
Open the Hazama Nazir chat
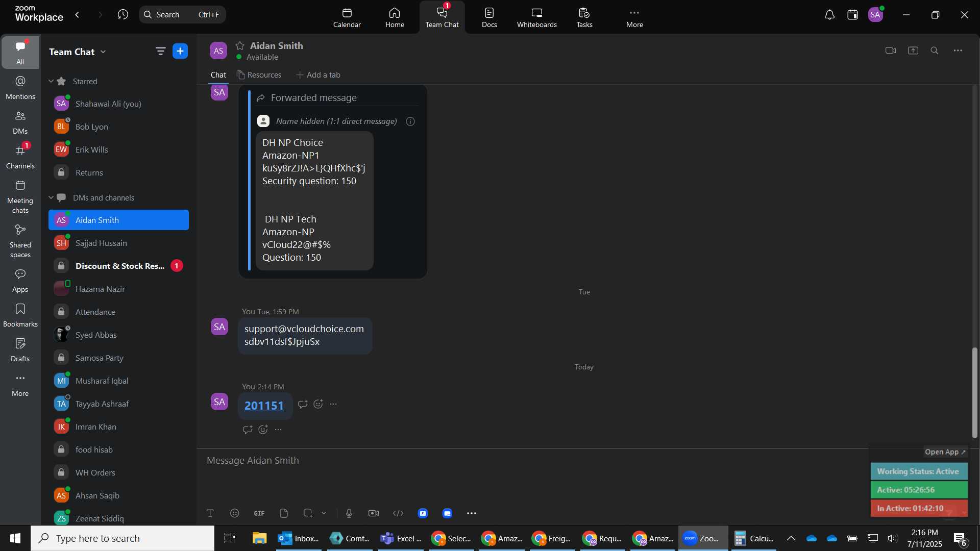tap(118, 289)
